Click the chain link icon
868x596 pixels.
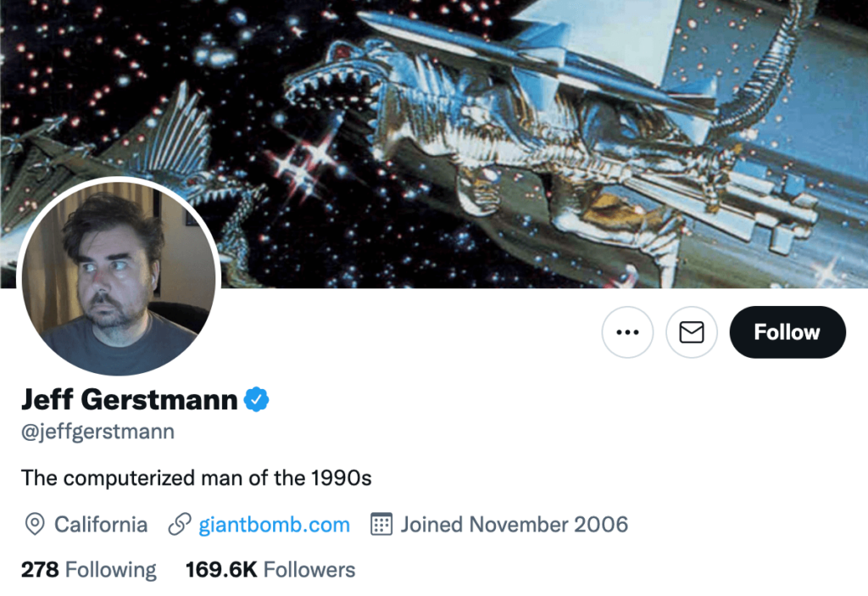pos(179,525)
